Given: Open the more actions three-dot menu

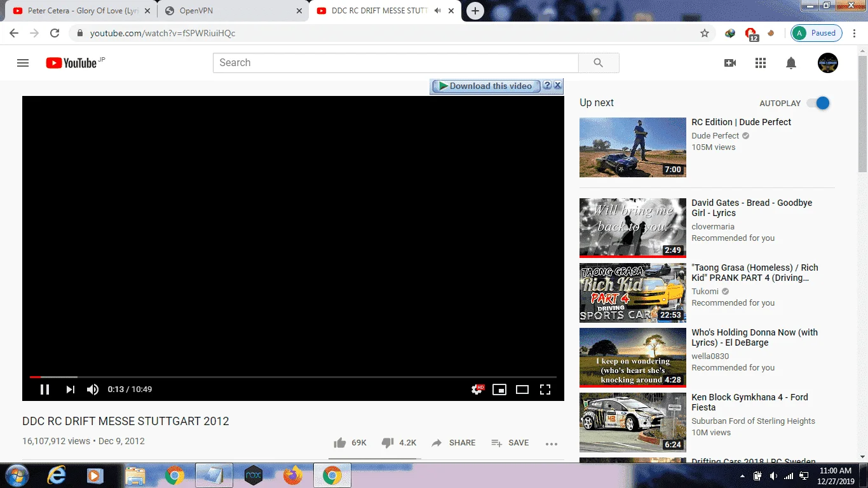Looking at the screenshot, I should (x=552, y=444).
